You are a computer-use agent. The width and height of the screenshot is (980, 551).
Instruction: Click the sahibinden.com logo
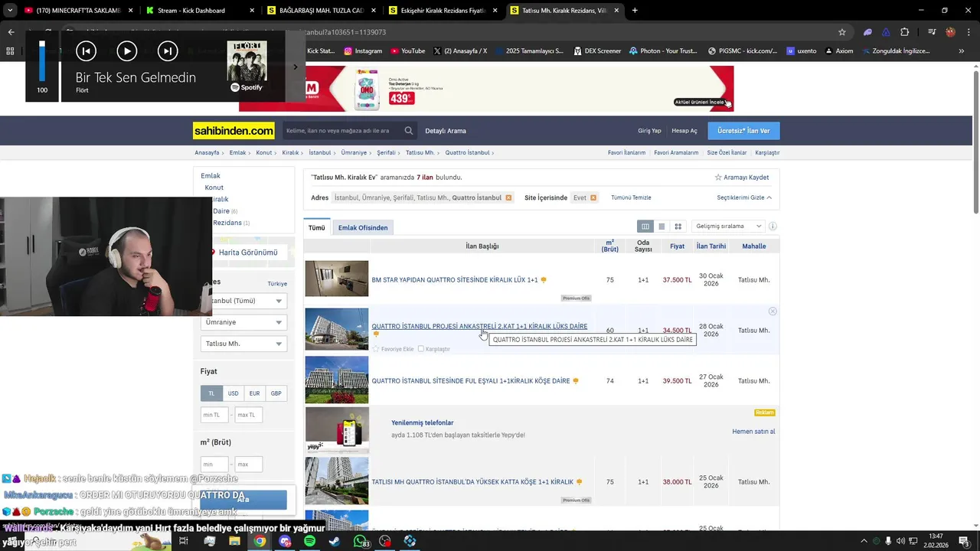[x=234, y=131]
